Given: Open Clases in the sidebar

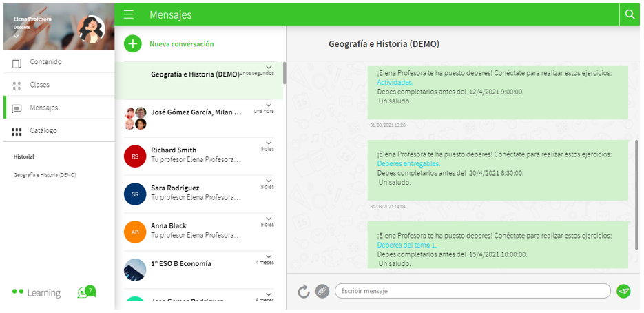Looking at the screenshot, I should [39, 85].
